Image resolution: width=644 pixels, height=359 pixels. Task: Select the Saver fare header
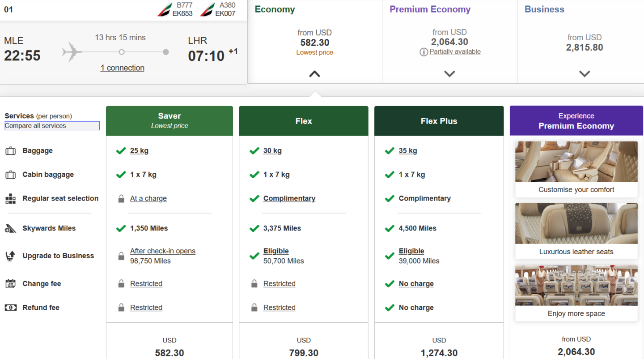click(169, 121)
